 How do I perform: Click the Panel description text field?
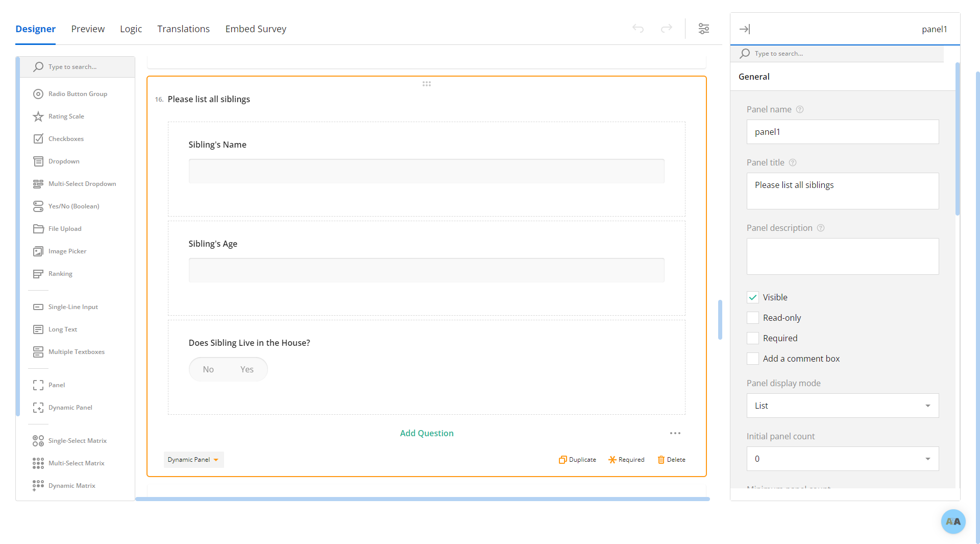842,256
